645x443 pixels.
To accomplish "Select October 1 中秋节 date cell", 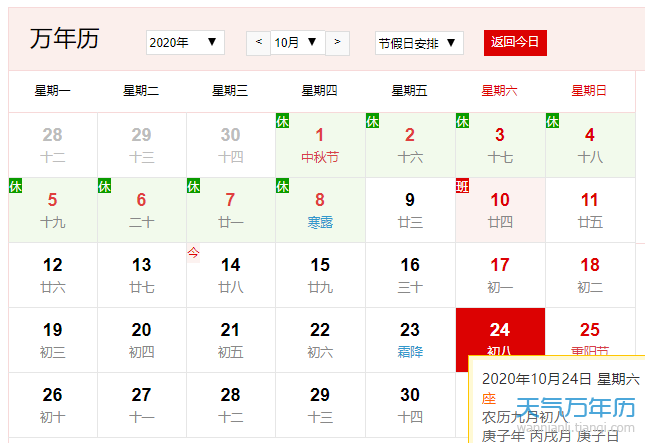I will [320, 145].
